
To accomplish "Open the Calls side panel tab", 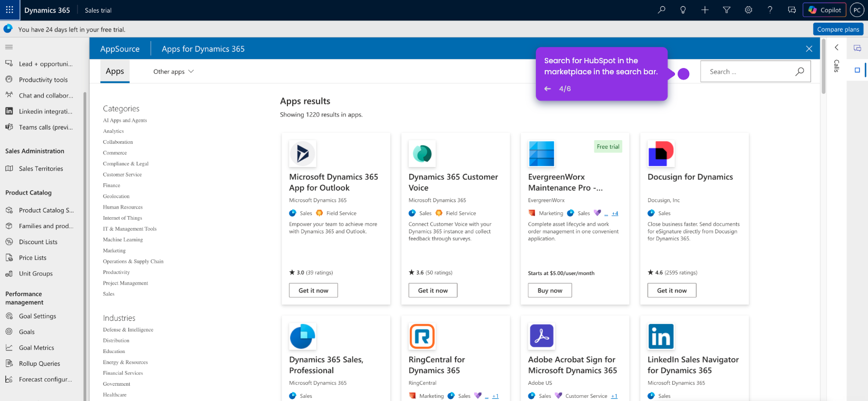I will 836,66.
